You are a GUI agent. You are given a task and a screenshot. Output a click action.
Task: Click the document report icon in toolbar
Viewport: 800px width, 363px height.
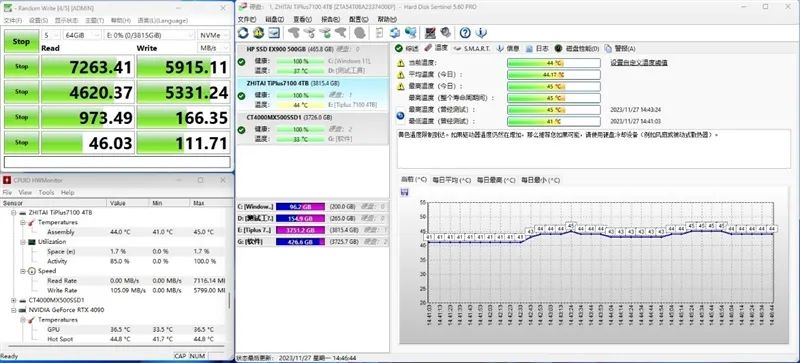tap(379, 33)
